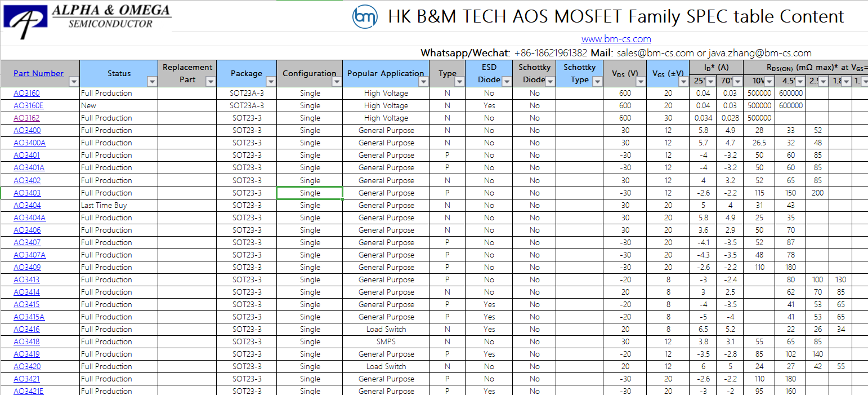Open the Part Number column filter dropdown
Image resolution: width=868 pixels, height=395 pixels.
(x=73, y=82)
